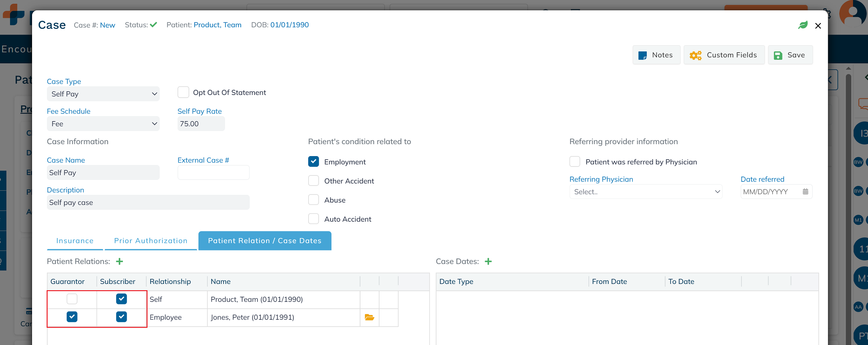Add a new case date with plus icon

[x=488, y=262]
